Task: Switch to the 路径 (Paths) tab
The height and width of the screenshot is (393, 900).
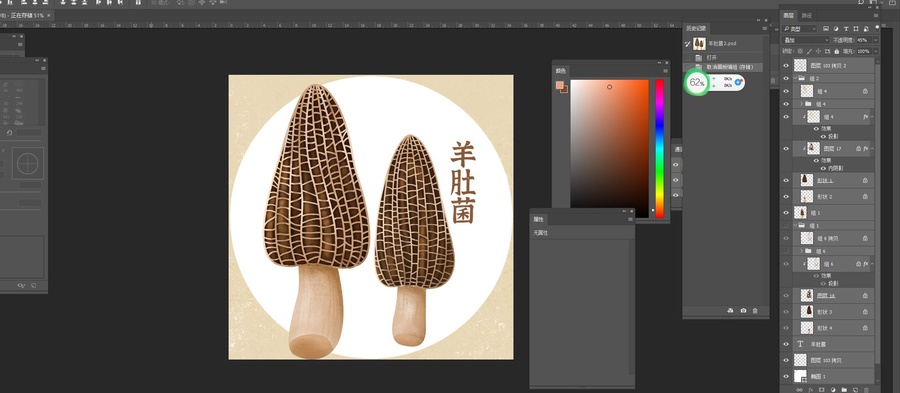Action: 806,15
